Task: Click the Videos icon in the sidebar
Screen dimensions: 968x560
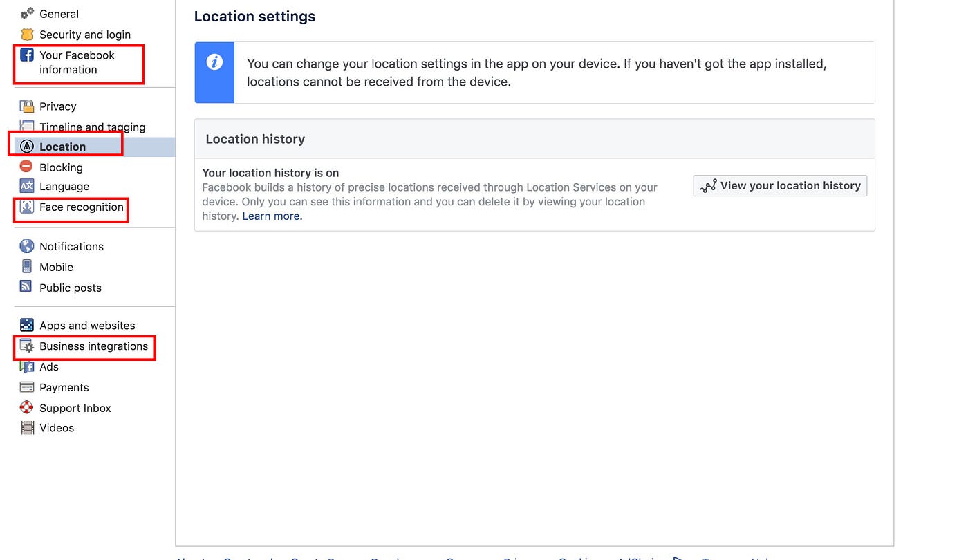Action: [26, 428]
